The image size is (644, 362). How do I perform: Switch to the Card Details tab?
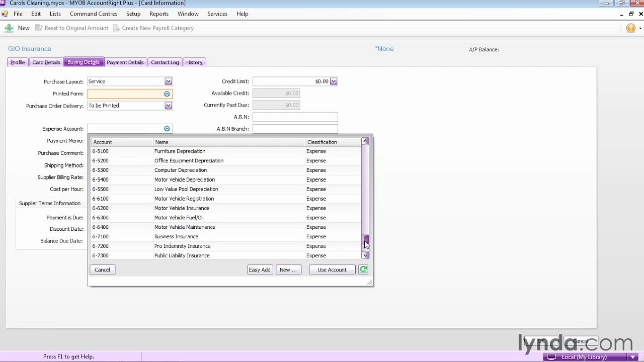point(46,62)
